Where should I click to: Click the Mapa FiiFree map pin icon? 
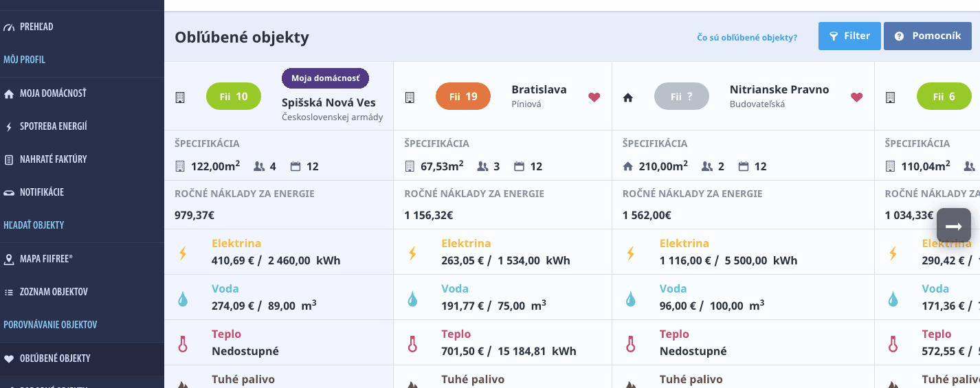pyautogui.click(x=9, y=259)
